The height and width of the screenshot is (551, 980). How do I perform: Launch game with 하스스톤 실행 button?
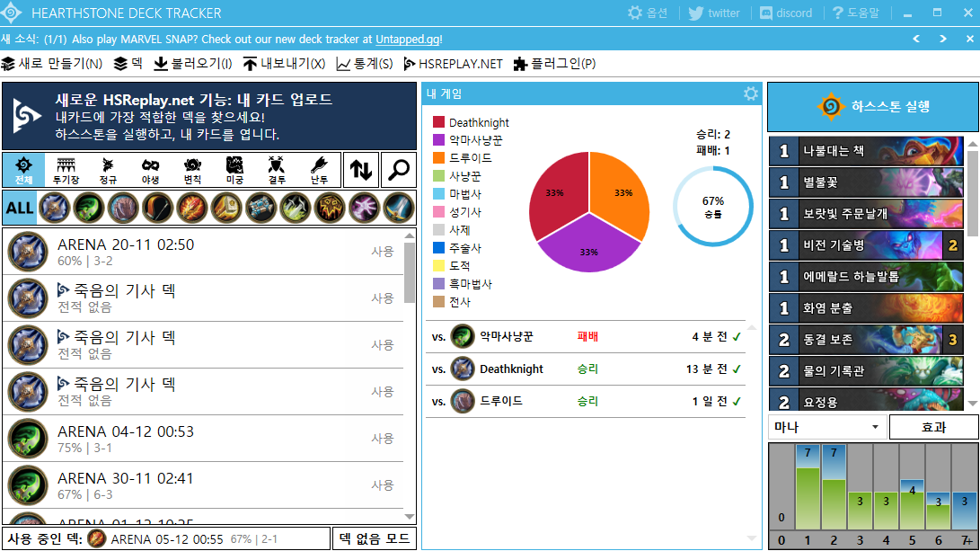[872, 106]
